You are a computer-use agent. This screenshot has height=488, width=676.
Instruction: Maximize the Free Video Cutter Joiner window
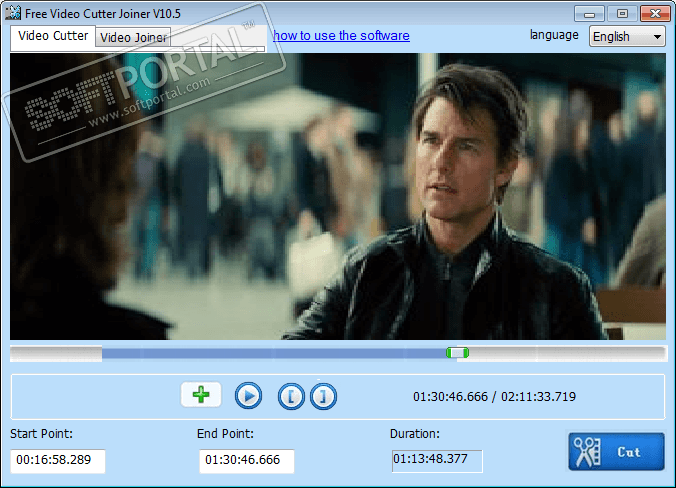622,14
